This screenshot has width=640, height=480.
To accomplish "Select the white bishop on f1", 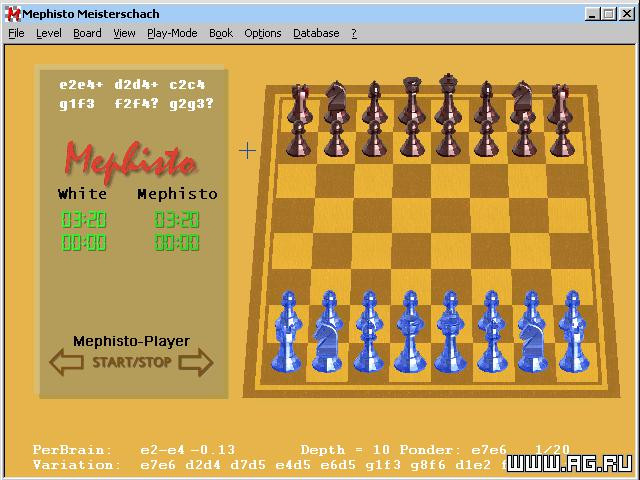I will tap(492, 347).
